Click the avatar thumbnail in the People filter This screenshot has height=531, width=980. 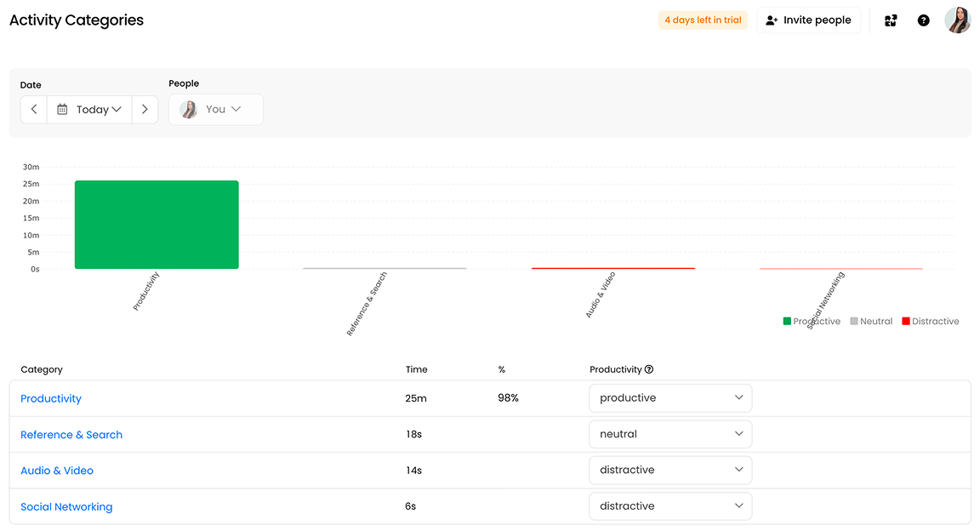[188, 109]
